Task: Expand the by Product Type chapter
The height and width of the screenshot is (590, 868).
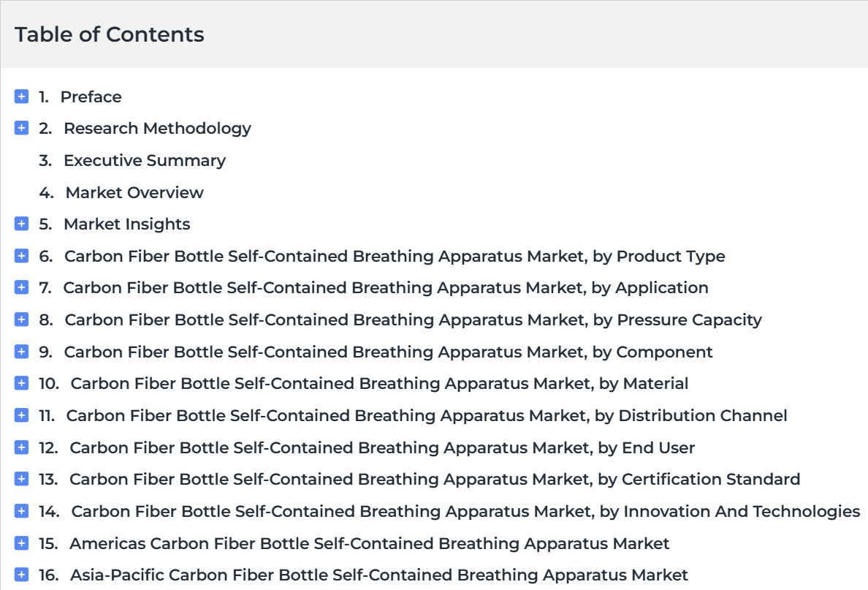Action: (21, 256)
